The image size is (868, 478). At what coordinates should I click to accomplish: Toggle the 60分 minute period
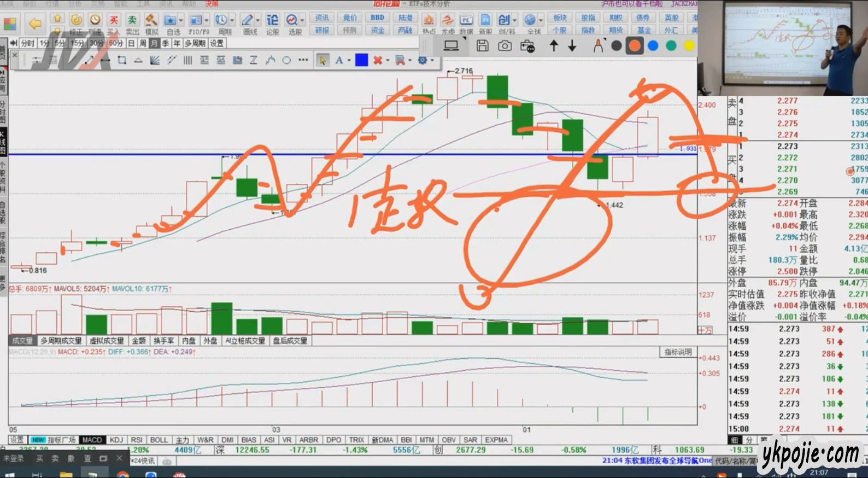click(x=115, y=43)
